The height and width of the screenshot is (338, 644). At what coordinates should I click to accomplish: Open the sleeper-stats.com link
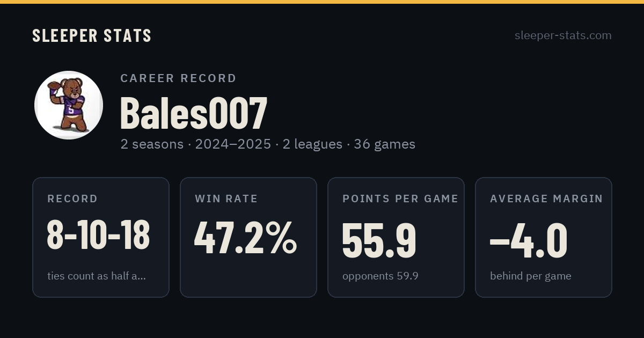click(563, 35)
